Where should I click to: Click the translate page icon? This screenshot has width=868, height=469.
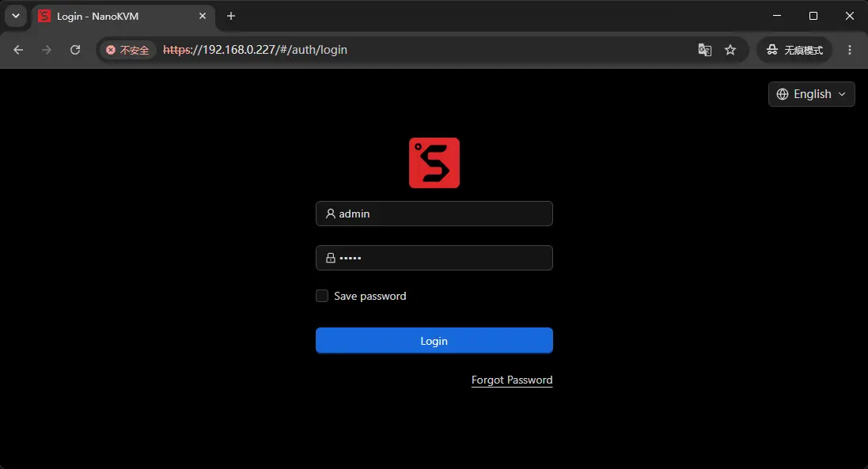(705, 50)
